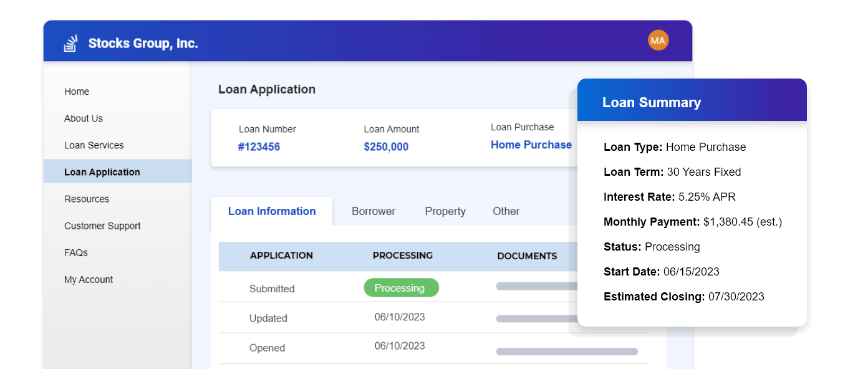Open My Account sidebar item
868x369 pixels.
point(89,279)
